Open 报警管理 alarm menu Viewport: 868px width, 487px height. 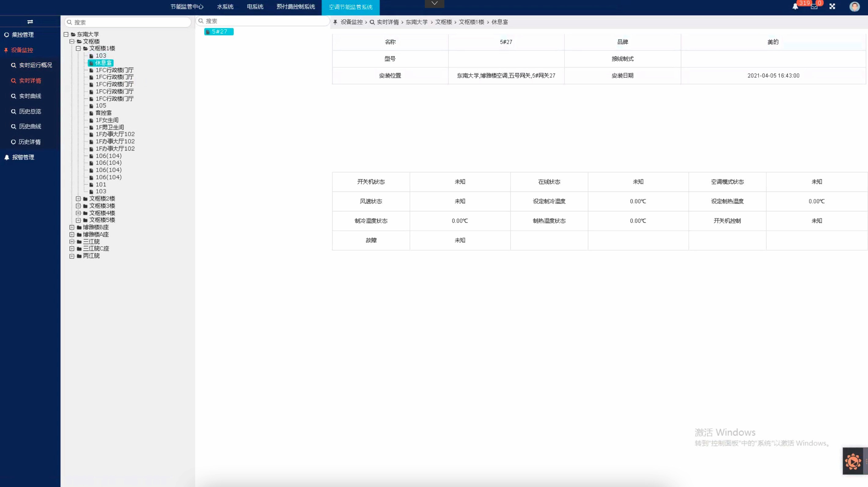pos(23,157)
